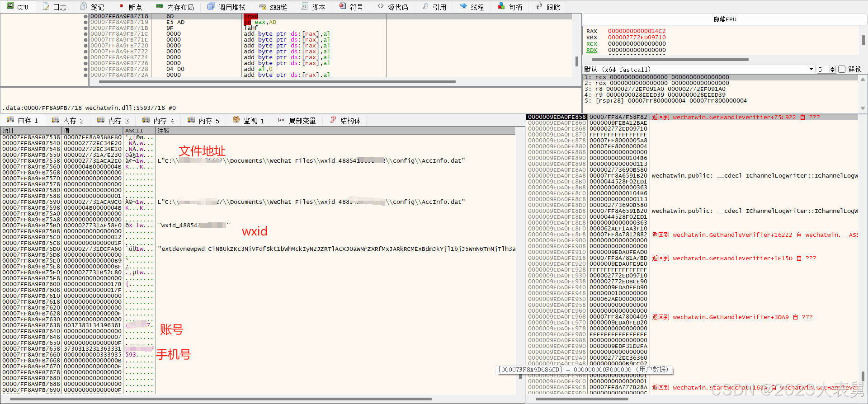Open the 笔记 notes tab
The image size is (868, 404).
(92, 7)
